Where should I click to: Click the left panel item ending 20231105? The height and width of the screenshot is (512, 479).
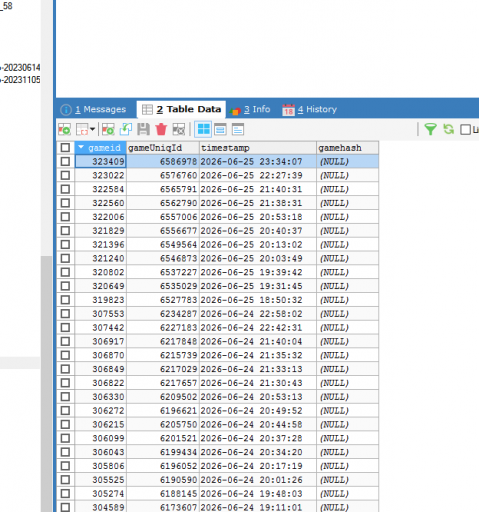[20, 80]
